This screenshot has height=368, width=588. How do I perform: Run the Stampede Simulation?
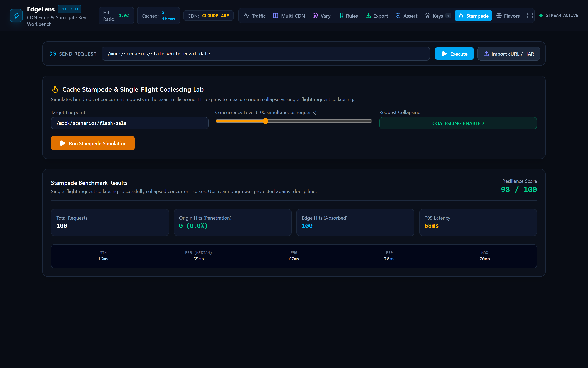(93, 143)
